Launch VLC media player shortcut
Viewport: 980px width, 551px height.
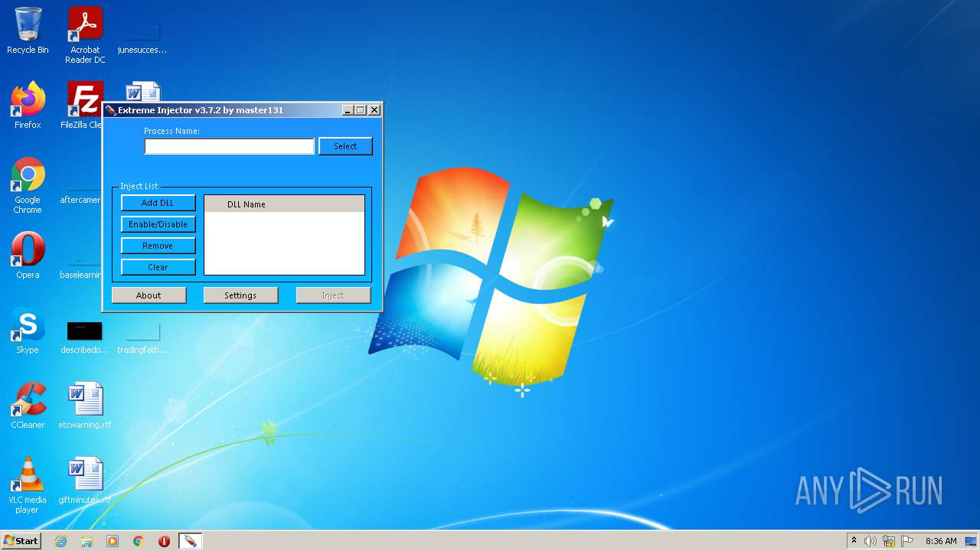28,485
